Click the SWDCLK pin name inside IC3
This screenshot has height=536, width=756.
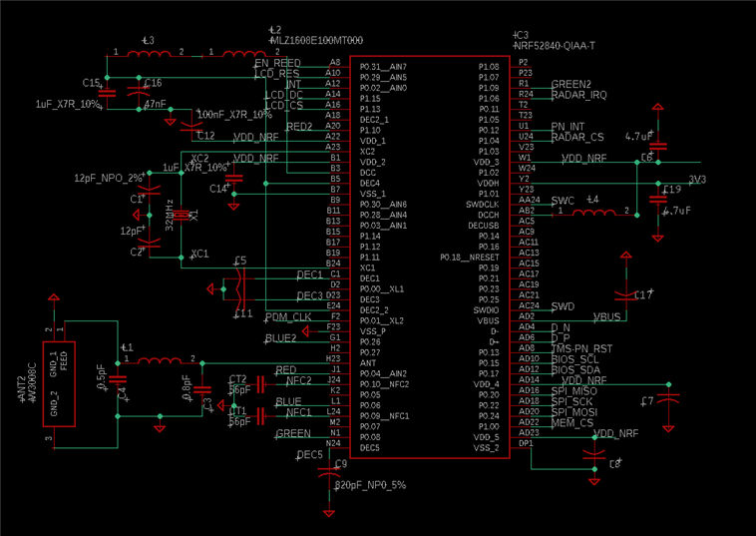(x=482, y=205)
